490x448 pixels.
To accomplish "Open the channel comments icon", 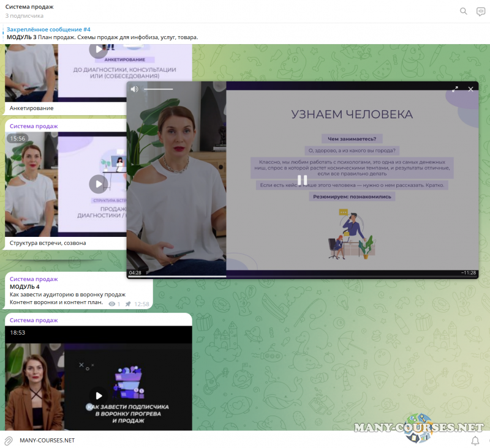I will [481, 11].
